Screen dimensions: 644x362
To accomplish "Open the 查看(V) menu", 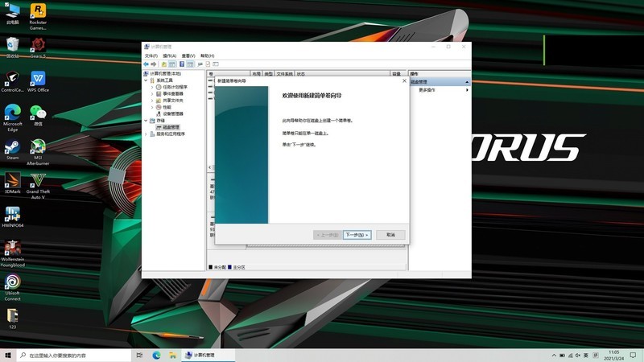I will [x=188, y=56].
